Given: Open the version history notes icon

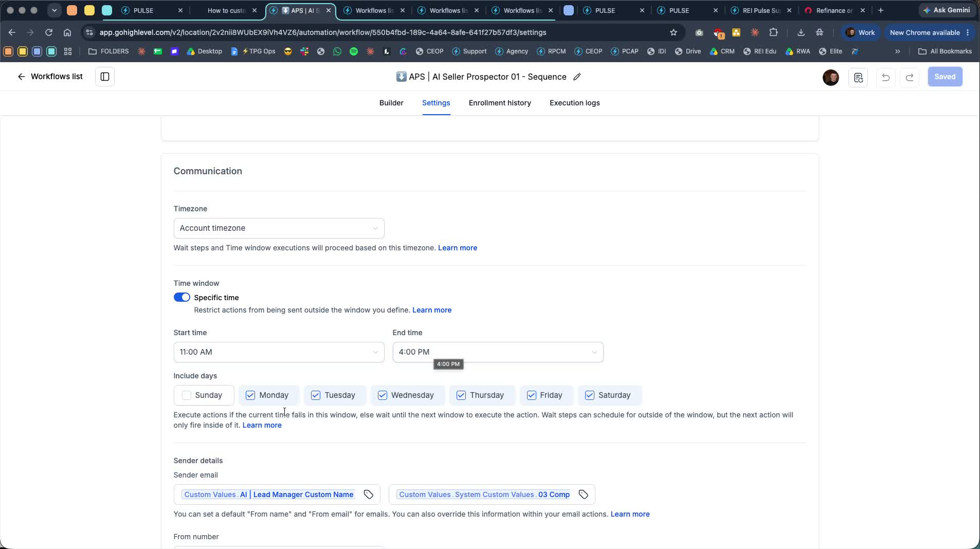Looking at the screenshot, I should click(858, 77).
